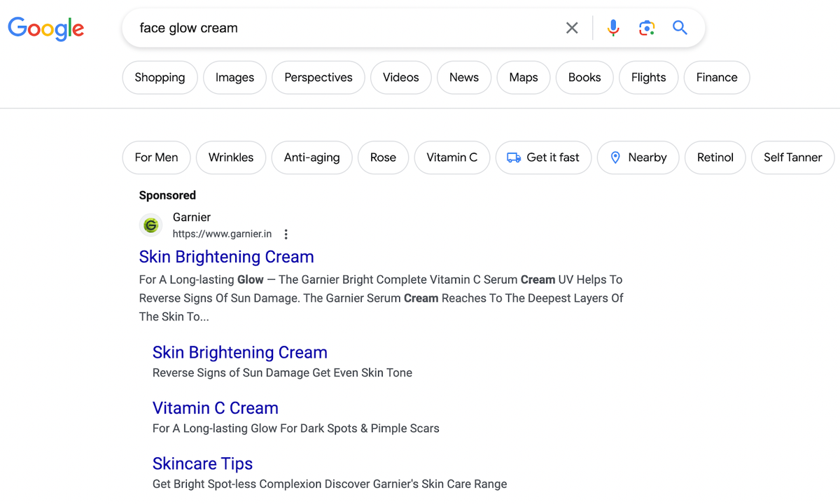Select the Vitamin C filter chip

click(x=452, y=157)
